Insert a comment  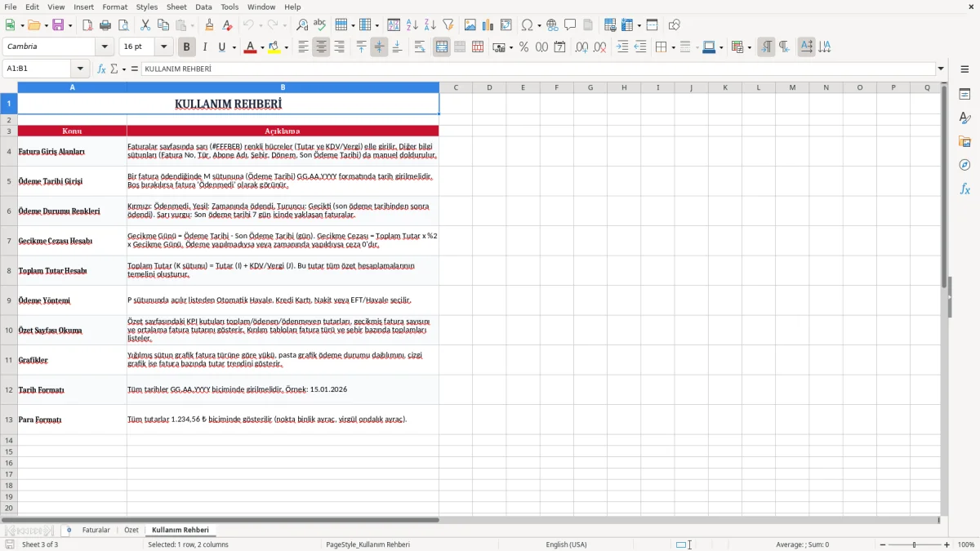[x=570, y=25]
